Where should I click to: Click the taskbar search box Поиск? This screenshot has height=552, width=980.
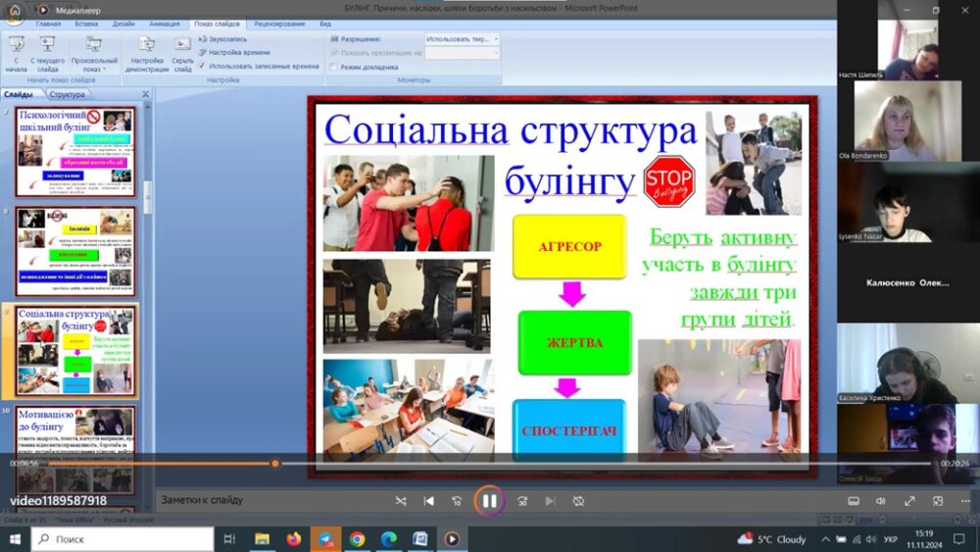tap(122, 539)
